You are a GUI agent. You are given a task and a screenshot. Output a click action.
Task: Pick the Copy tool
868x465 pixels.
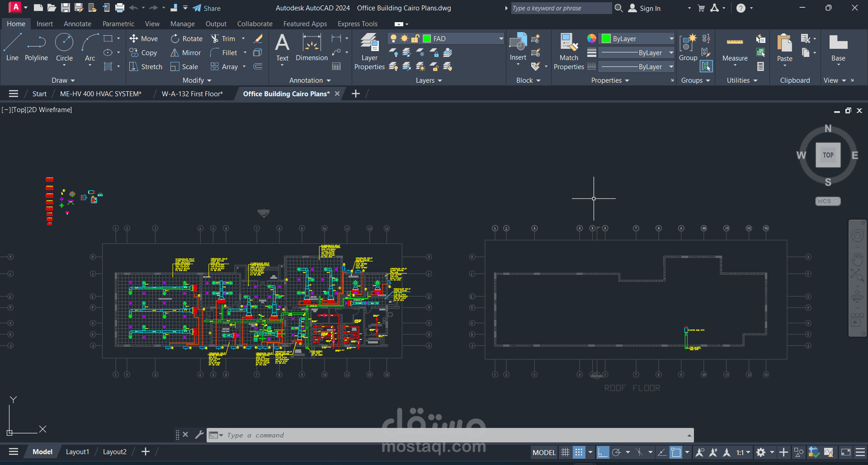[x=143, y=53]
